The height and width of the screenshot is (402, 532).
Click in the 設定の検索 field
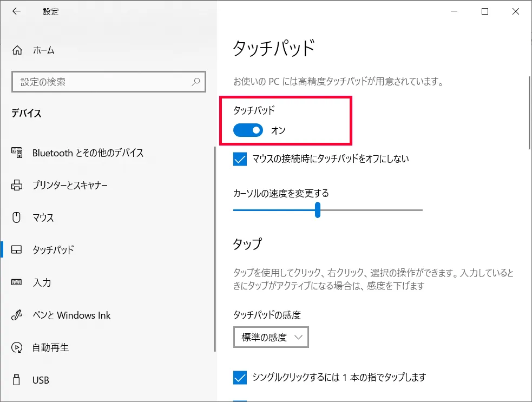point(109,82)
